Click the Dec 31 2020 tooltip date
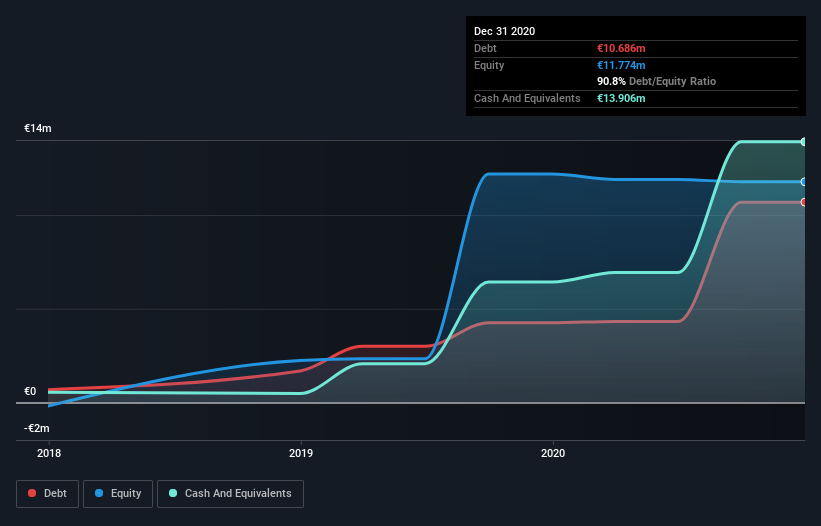821x526 pixels. tap(504, 31)
